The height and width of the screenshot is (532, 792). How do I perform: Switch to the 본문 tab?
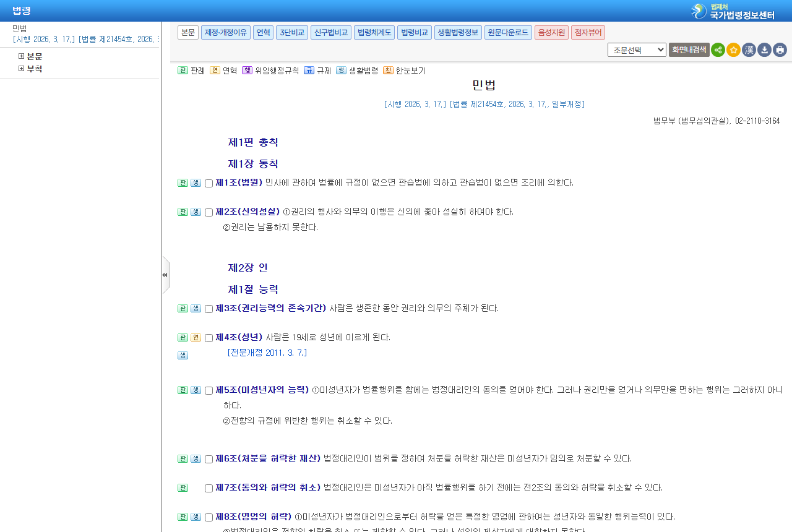188,33
